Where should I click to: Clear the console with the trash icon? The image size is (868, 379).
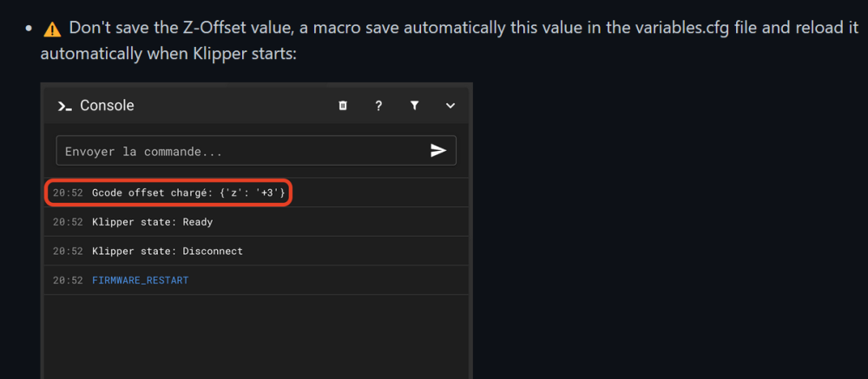tap(343, 106)
